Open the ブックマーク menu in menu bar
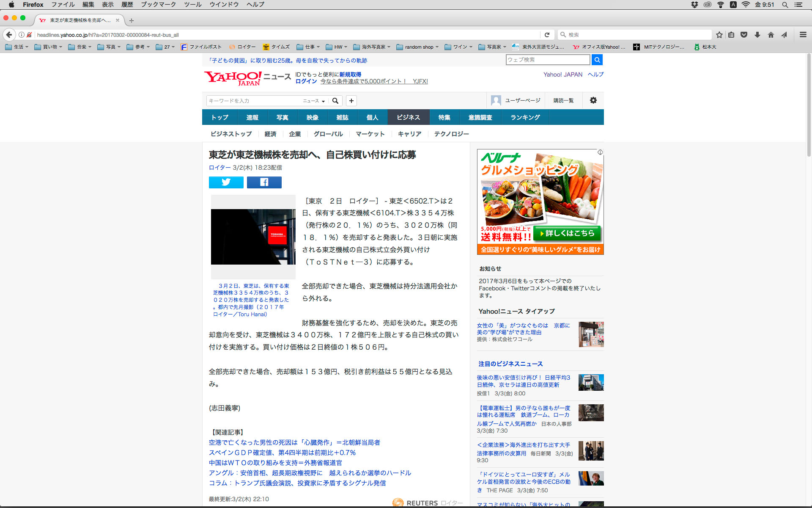 click(x=158, y=4)
